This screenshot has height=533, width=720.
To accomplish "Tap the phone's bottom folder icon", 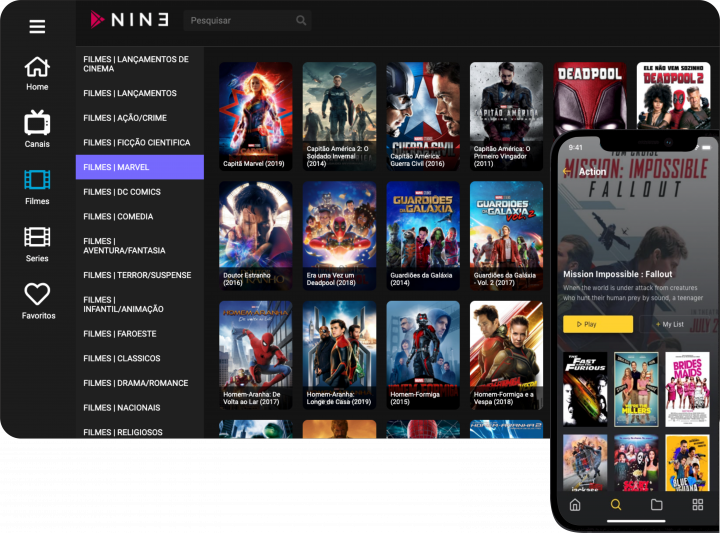I will click(657, 505).
